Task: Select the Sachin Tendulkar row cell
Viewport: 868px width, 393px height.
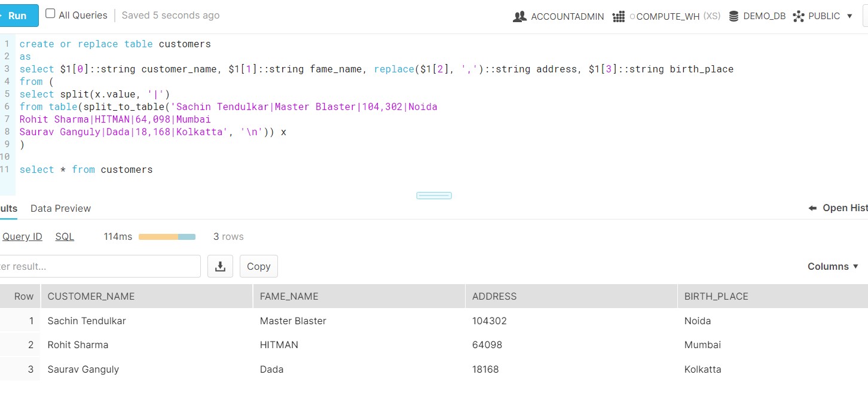Action: tap(87, 321)
